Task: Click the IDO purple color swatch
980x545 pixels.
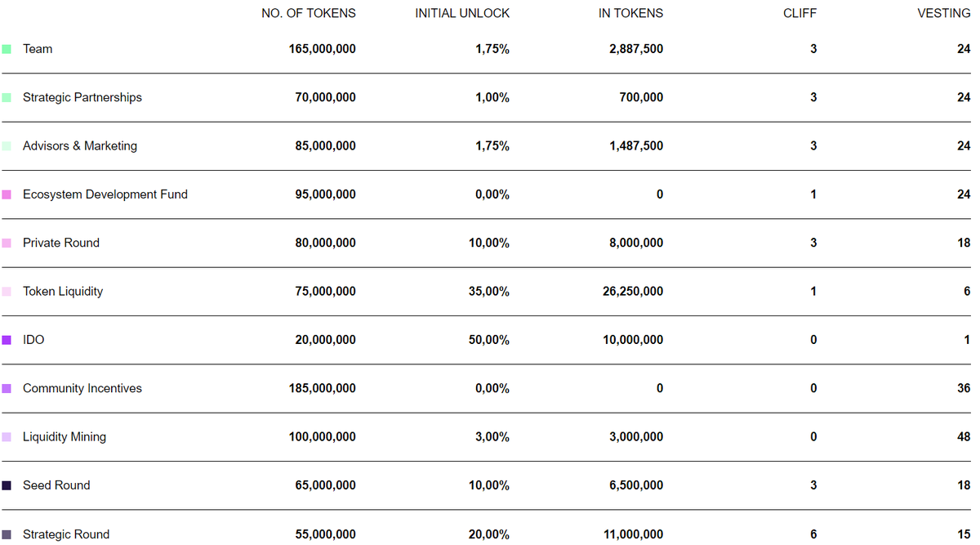Action: pos(7,340)
